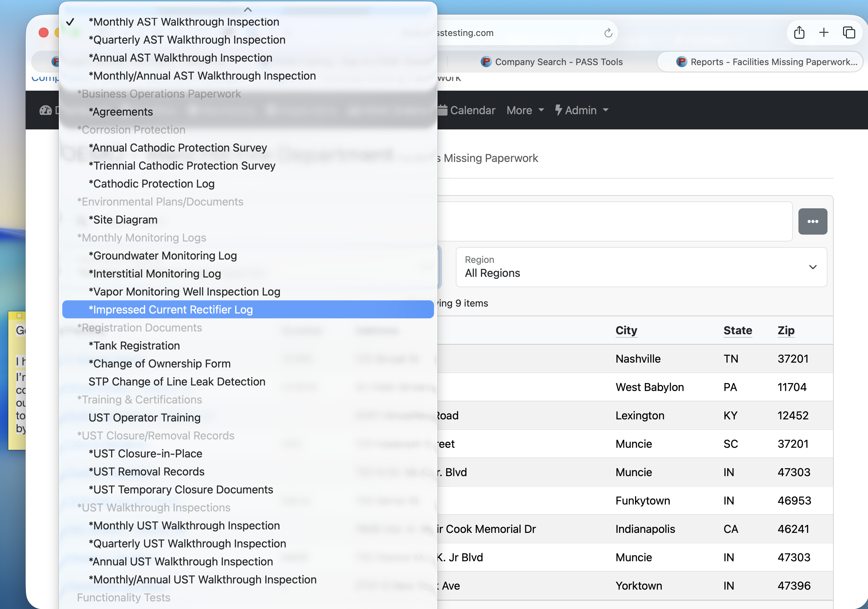This screenshot has height=609, width=868.
Task: Click the Admin lightning bolt icon
Action: (x=558, y=110)
